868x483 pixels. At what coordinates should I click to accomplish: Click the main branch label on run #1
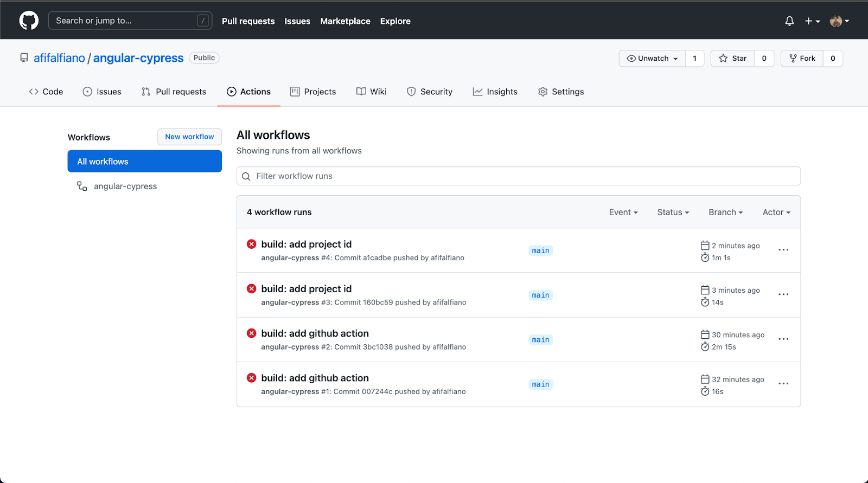click(x=540, y=384)
